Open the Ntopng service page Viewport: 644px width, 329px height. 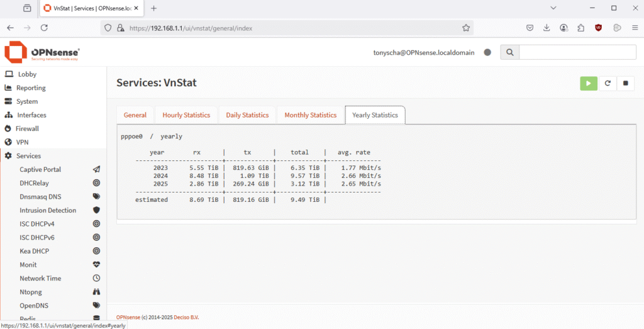click(31, 292)
